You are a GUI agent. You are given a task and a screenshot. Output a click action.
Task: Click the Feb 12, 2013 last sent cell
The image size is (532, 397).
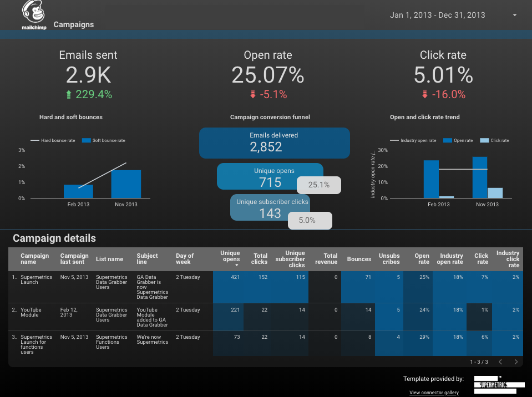tap(69, 312)
